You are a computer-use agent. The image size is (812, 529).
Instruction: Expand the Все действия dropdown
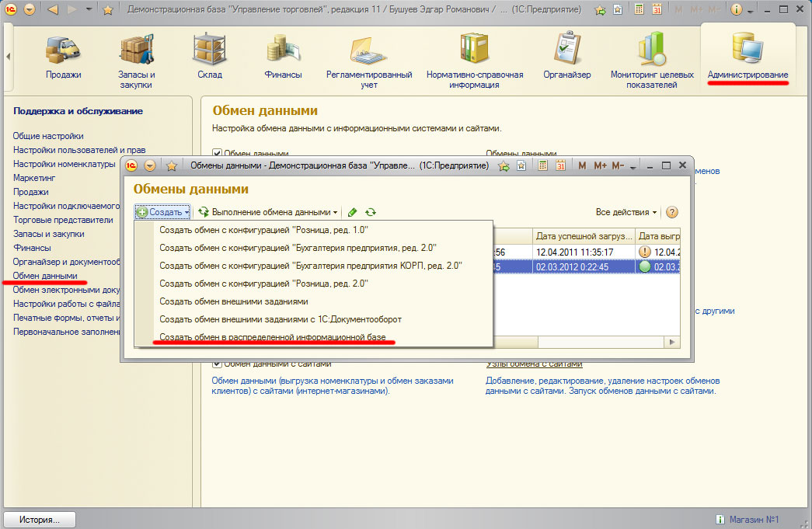click(x=626, y=212)
